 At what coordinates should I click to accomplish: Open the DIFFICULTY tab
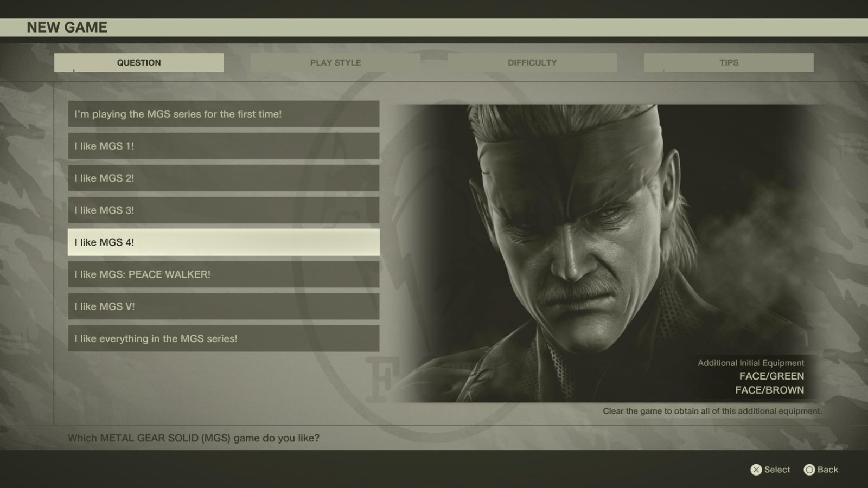pos(532,62)
